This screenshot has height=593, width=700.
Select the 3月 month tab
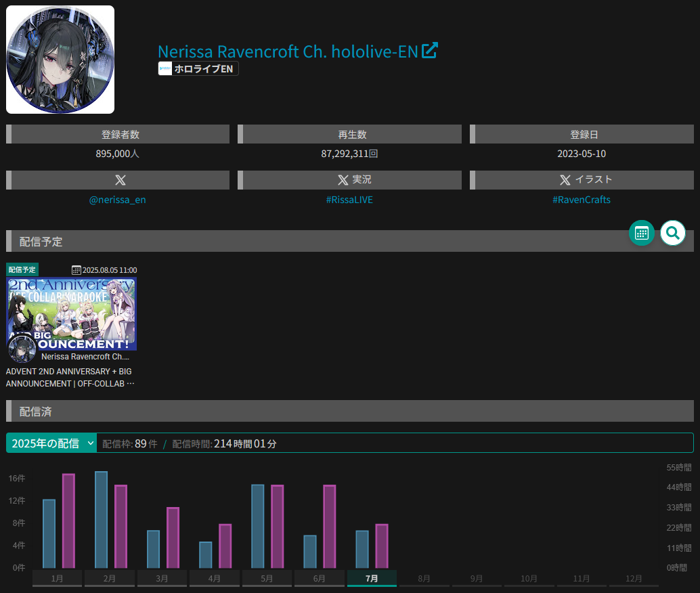click(162, 578)
